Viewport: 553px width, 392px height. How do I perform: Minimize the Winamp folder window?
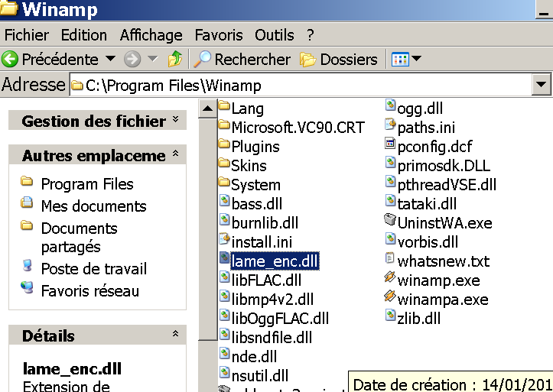click(544, 9)
